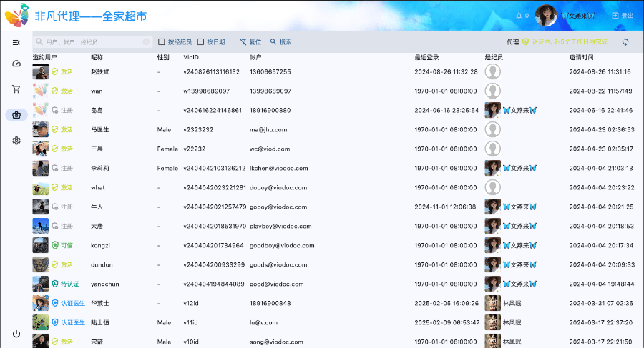Refresh the list with the sync icon

[x=625, y=42]
